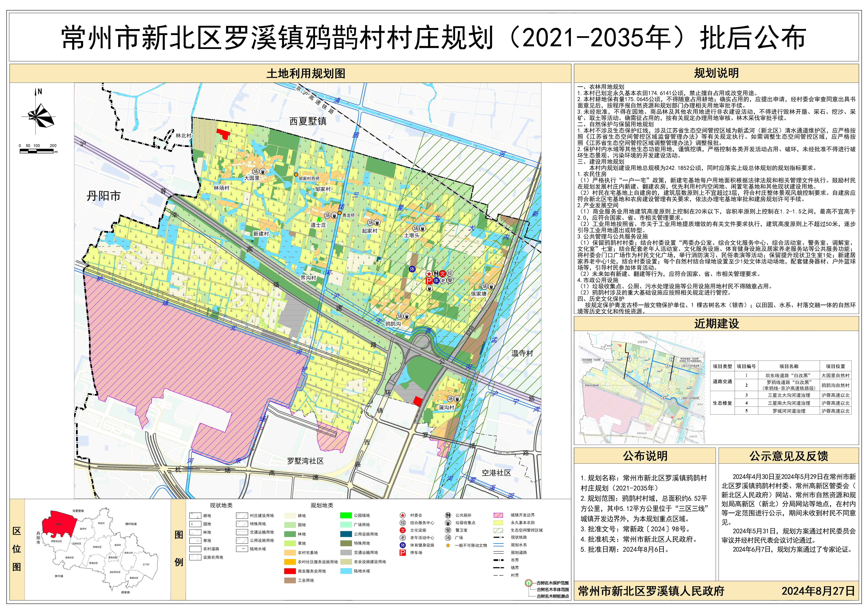Click table cell 大园里自然村
The image size is (868, 614).
pos(835,375)
